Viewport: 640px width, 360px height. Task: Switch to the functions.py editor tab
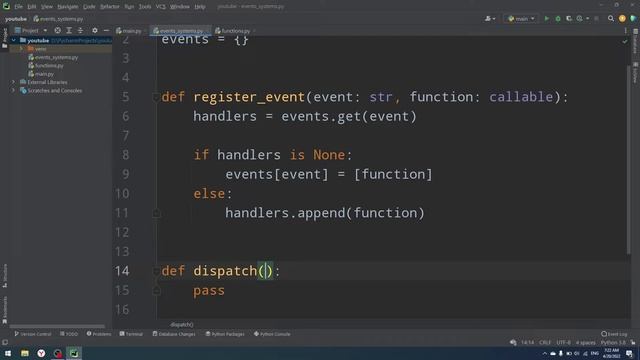[233, 31]
